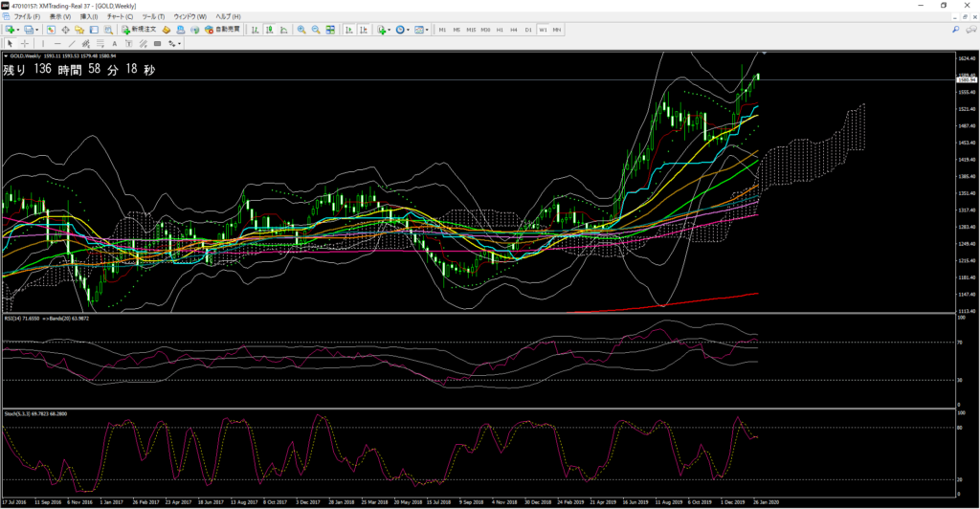Restore the inner chart window
980x509 pixels.
(965, 17)
